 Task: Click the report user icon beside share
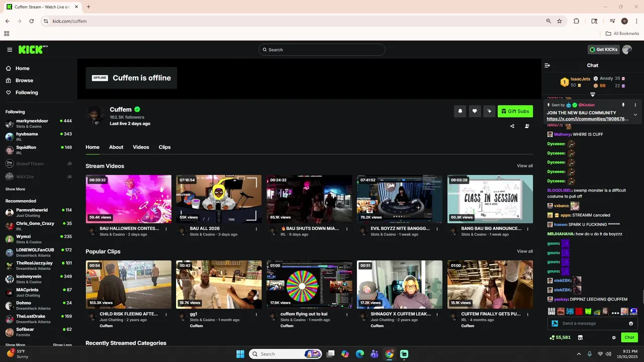coord(527,126)
